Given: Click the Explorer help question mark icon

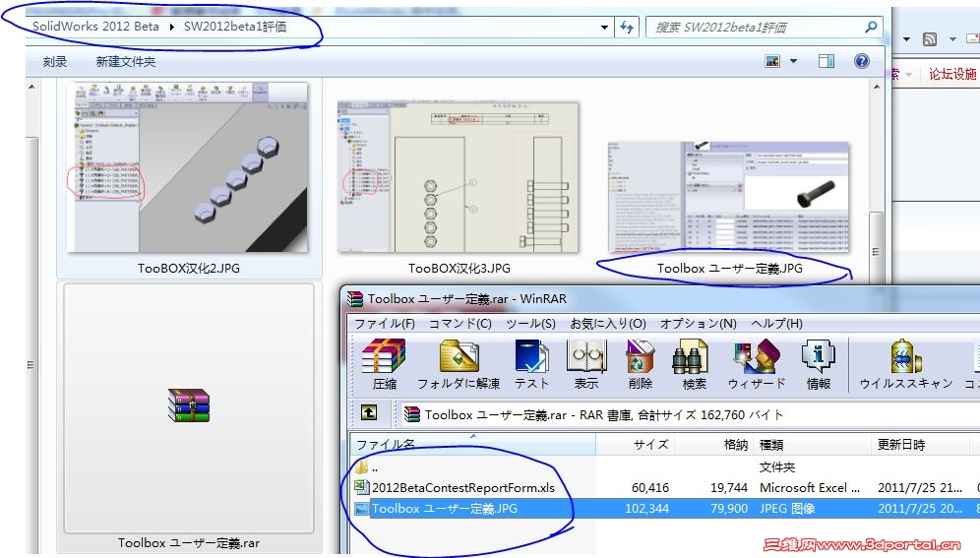Looking at the screenshot, I should 861,61.
